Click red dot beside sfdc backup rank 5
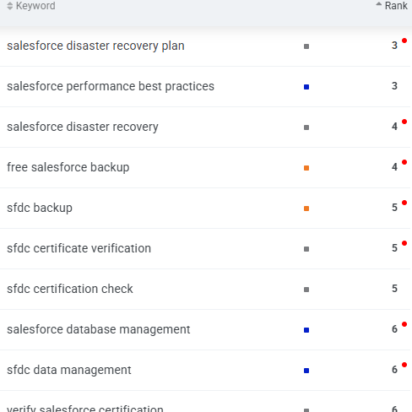The image size is (412, 412). 404,203
